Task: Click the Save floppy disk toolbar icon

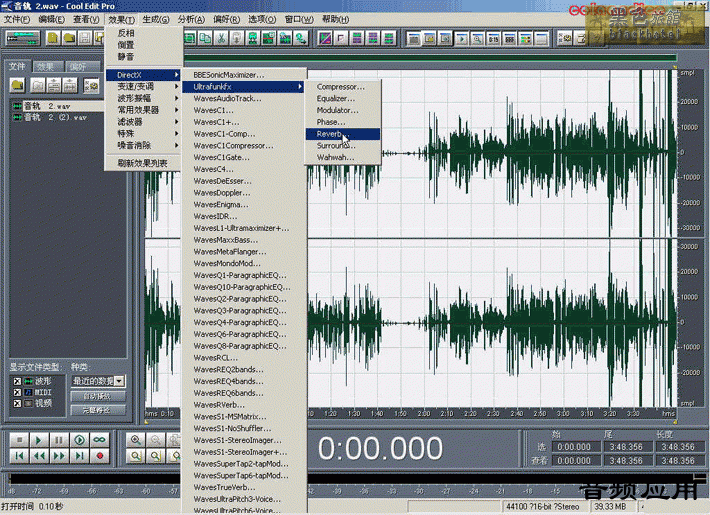Action: (85, 39)
